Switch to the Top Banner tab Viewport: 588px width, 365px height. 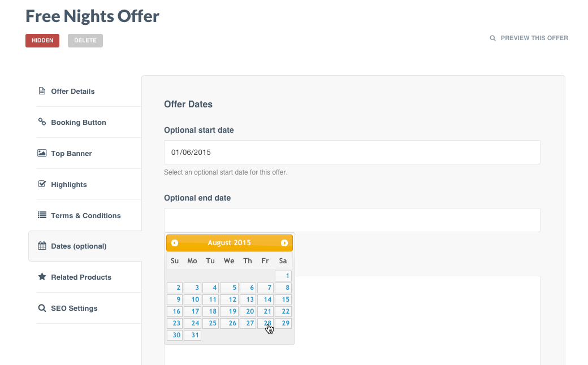click(71, 153)
